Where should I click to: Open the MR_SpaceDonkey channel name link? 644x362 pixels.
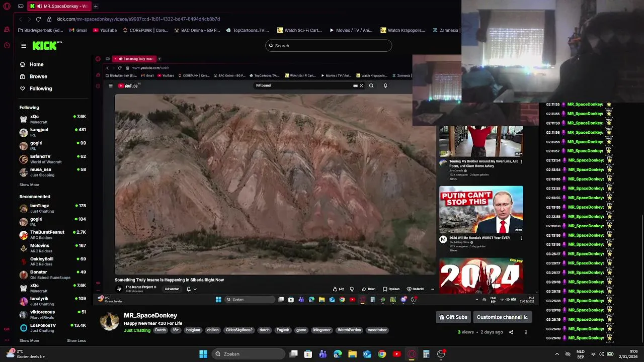[150, 315]
